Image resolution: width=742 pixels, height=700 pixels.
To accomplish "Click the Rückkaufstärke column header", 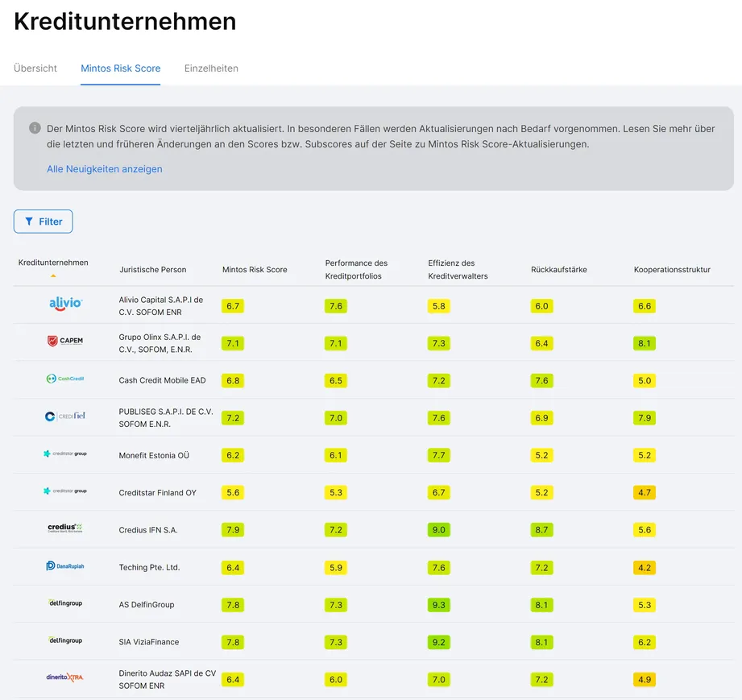I will pyautogui.click(x=559, y=270).
